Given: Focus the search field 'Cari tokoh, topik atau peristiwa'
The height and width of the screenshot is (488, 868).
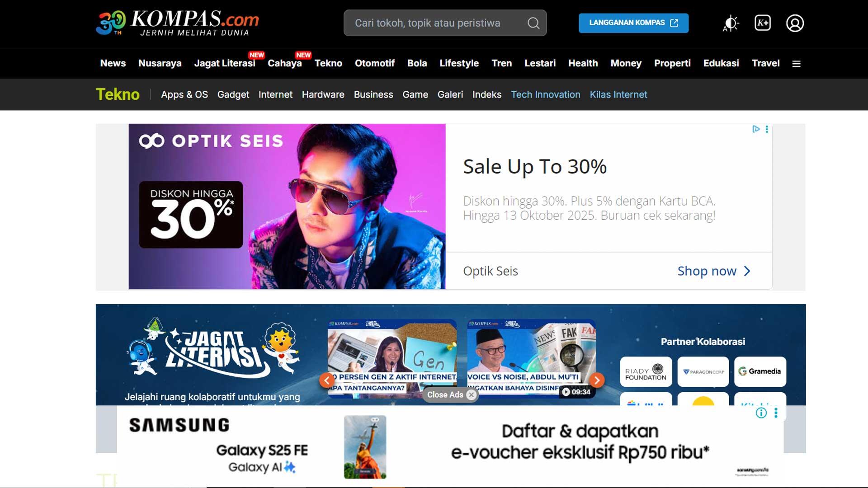Looking at the screenshot, I should (x=445, y=23).
